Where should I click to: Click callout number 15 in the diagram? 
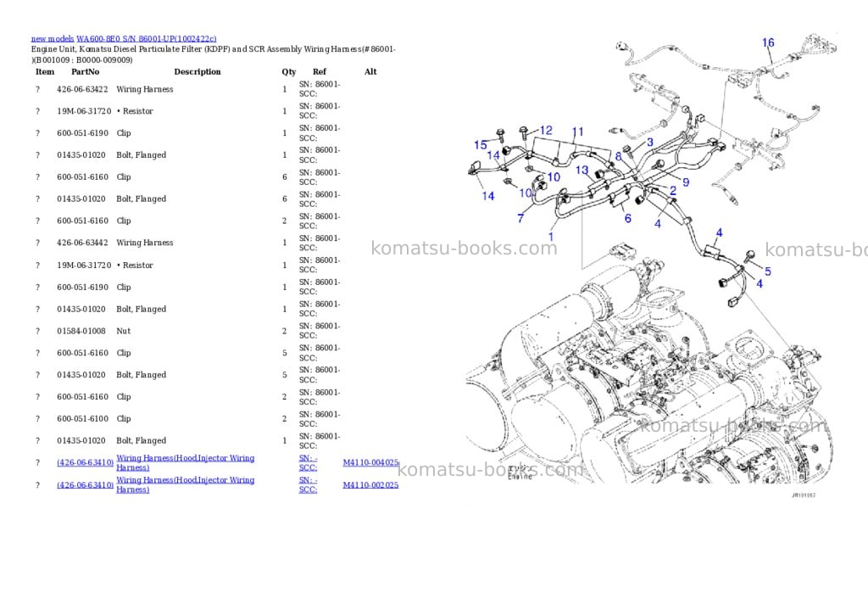coord(481,145)
